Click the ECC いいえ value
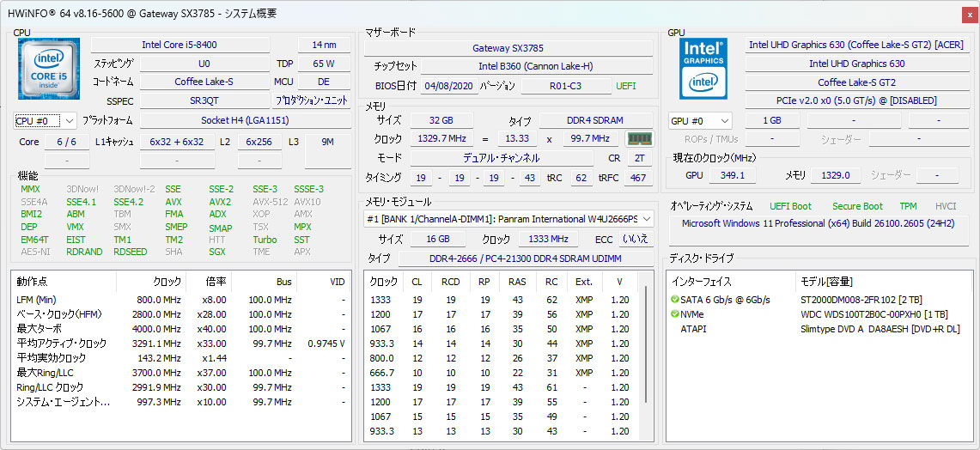The height and width of the screenshot is (450, 980). pyautogui.click(x=636, y=239)
